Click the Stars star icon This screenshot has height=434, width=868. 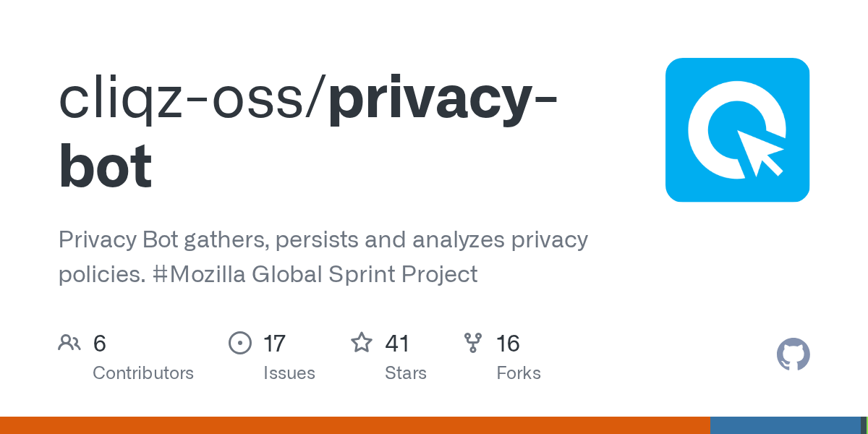[362, 343]
